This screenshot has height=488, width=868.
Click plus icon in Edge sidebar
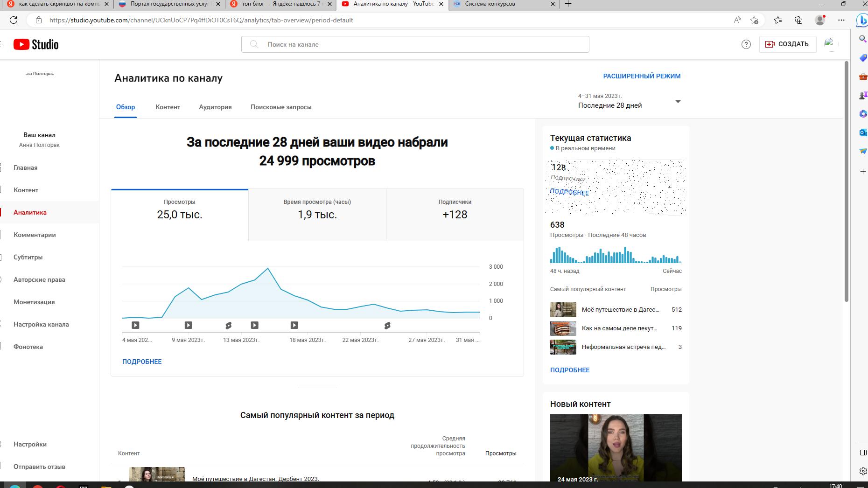(863, 172)
